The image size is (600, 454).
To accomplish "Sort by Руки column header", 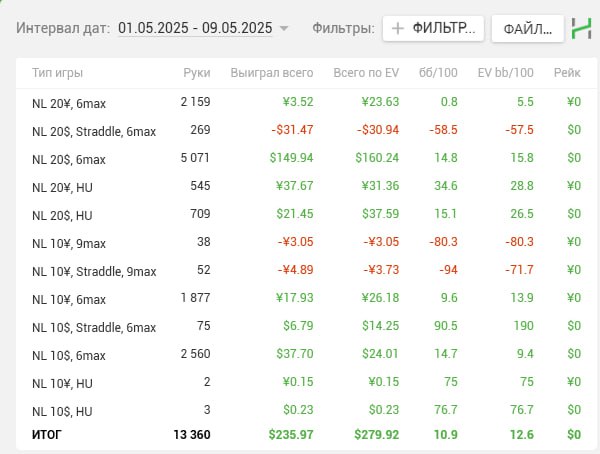I will click(197, 73).
